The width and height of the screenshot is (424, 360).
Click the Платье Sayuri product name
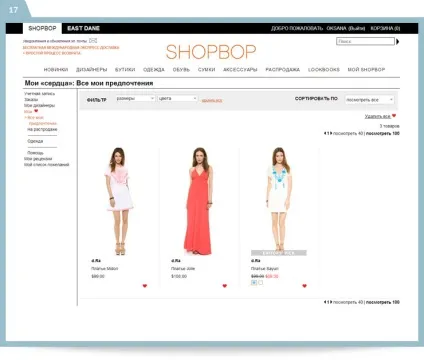265,268
